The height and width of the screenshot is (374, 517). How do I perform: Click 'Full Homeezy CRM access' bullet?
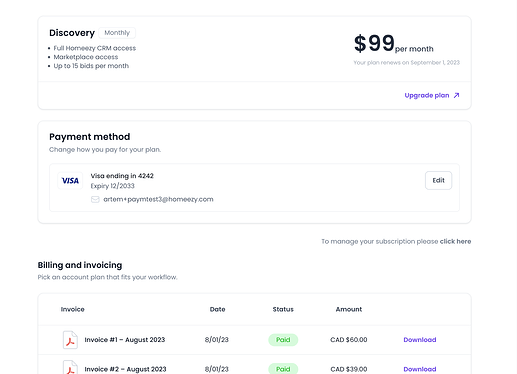coord(95,48)
